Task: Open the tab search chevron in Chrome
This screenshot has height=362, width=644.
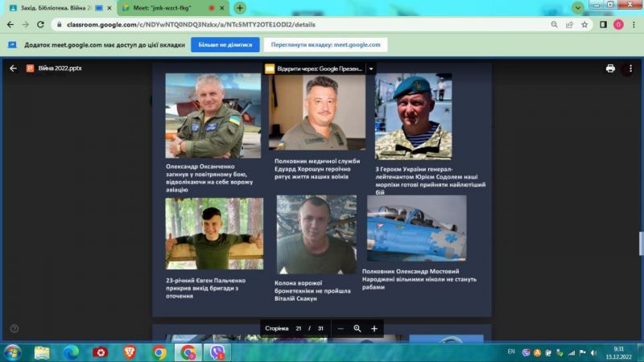Action: click(578, 8)
